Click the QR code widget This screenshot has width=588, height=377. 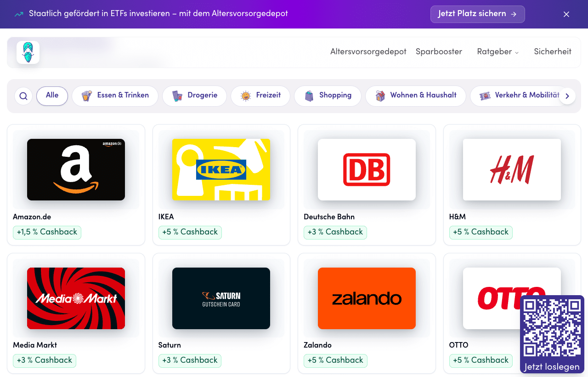552,328
